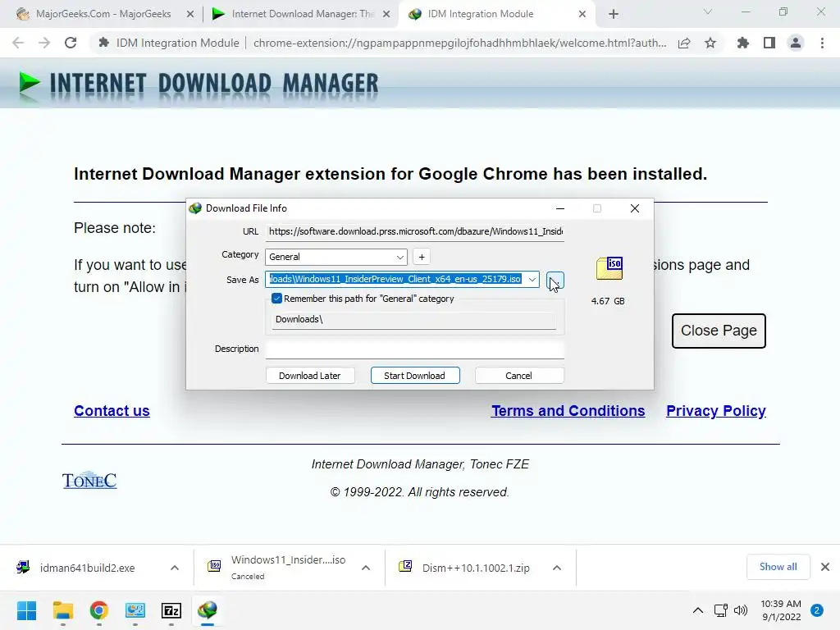This screenshot has height=630, width=840.
Task: Click Start Download button
Action: pyautogui.click(x=415, y=376)
